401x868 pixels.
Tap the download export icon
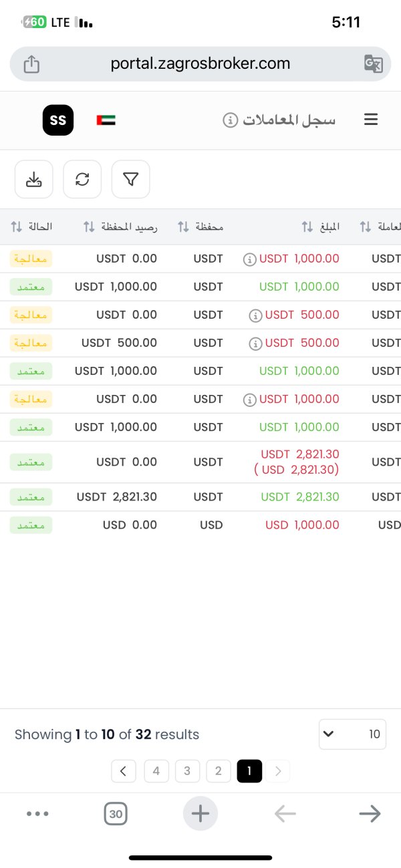tap(33, 179)
